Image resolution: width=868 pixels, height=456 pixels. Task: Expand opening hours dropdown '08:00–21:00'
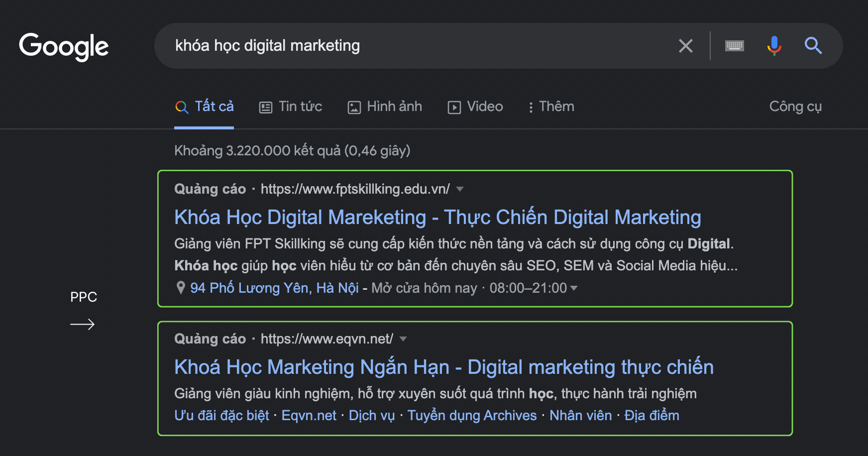tap(573, 288)
